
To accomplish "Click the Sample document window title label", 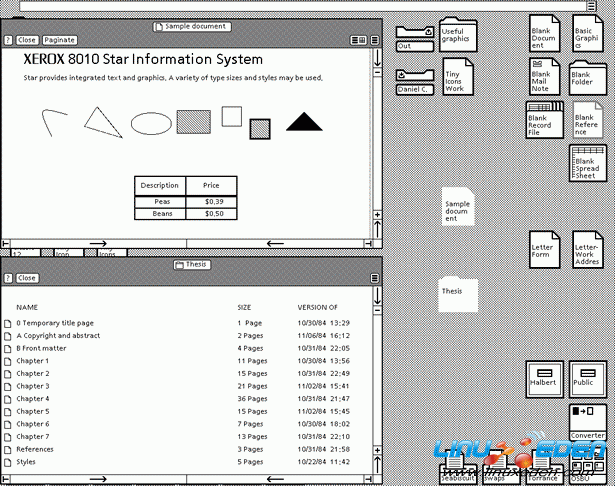I will click(191, 27).
